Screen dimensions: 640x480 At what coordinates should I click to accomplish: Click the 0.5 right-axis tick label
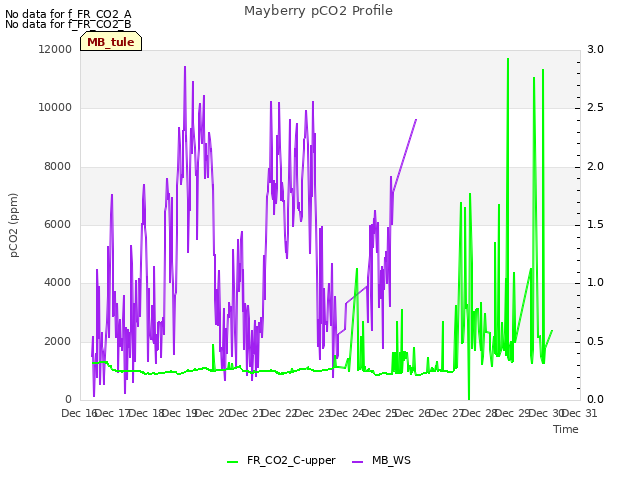[595, 341]
